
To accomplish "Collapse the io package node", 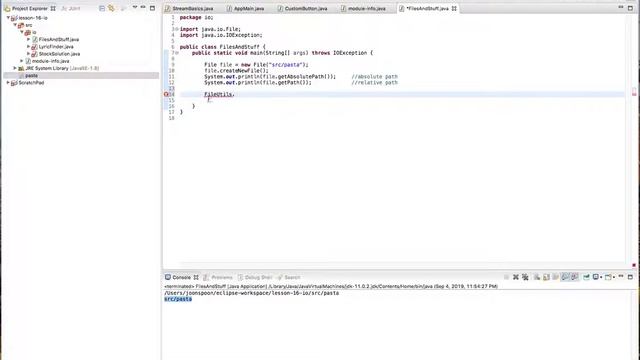I will [x=22, y=32].
